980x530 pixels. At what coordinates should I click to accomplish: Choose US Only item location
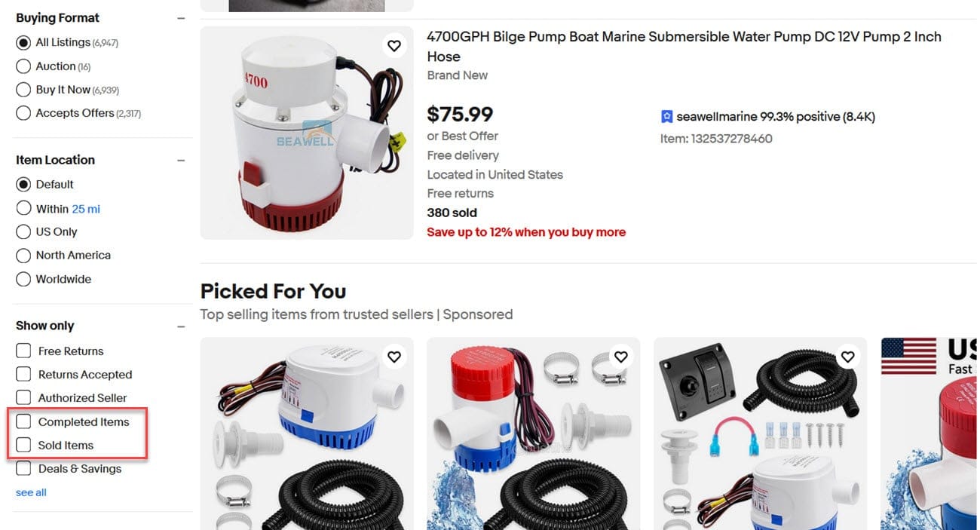(x=23, y=231)
